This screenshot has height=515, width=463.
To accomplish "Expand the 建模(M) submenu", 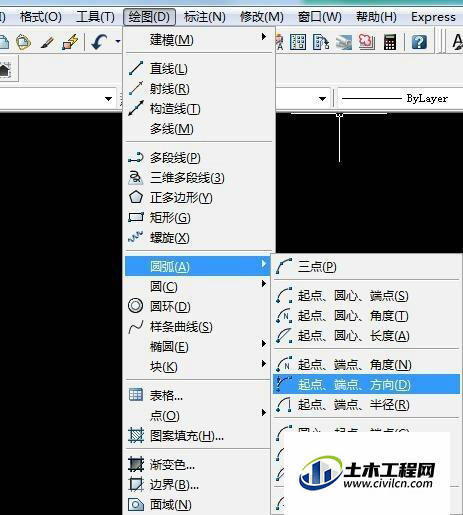I will 198,40.
